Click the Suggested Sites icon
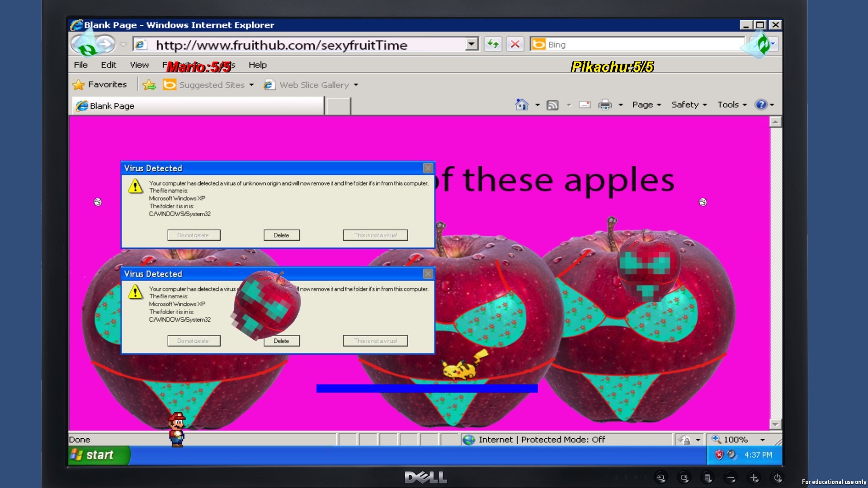Screen dimensions: 868x488 tap(169, 84)
